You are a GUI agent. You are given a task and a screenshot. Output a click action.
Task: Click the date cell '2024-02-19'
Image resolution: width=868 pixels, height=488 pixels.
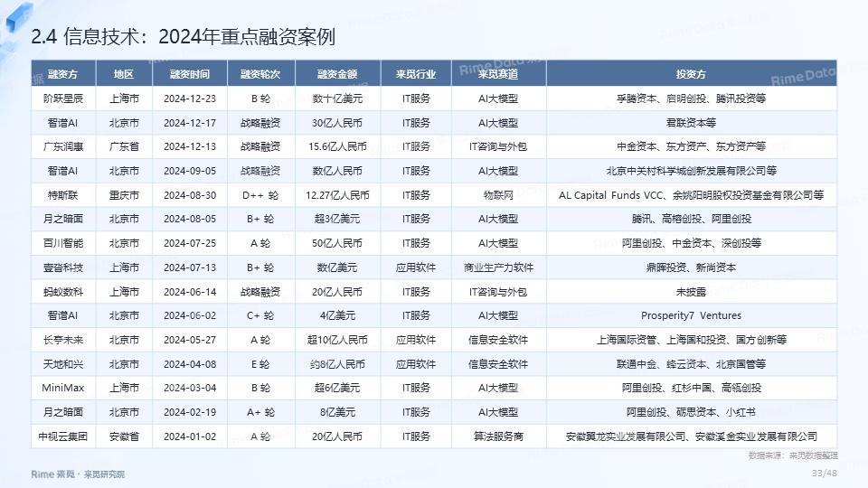pos(190,413)
